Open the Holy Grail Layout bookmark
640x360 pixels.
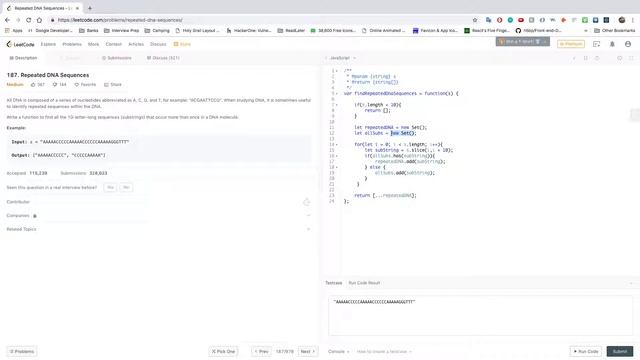tap(198, 31)
